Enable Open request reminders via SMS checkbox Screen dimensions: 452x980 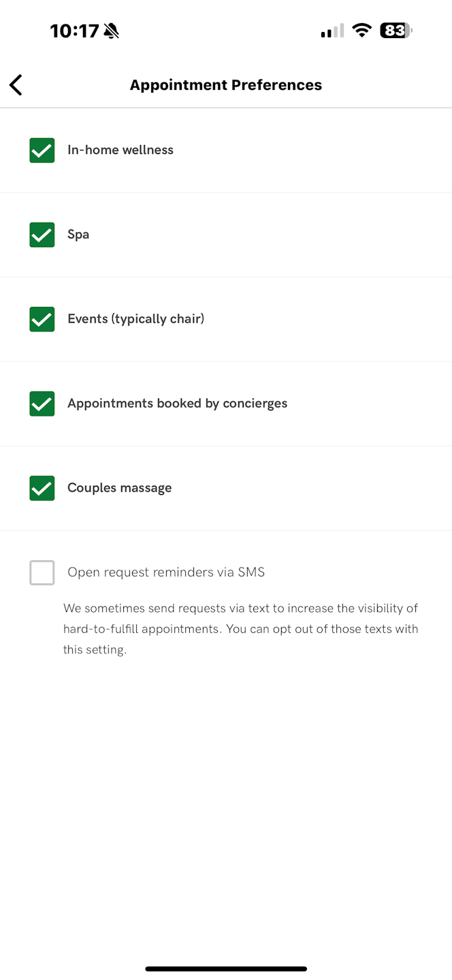tap(42, 572)
